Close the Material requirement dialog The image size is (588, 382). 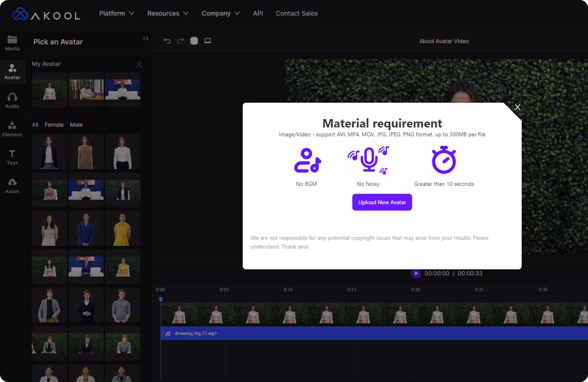point(517,107)
